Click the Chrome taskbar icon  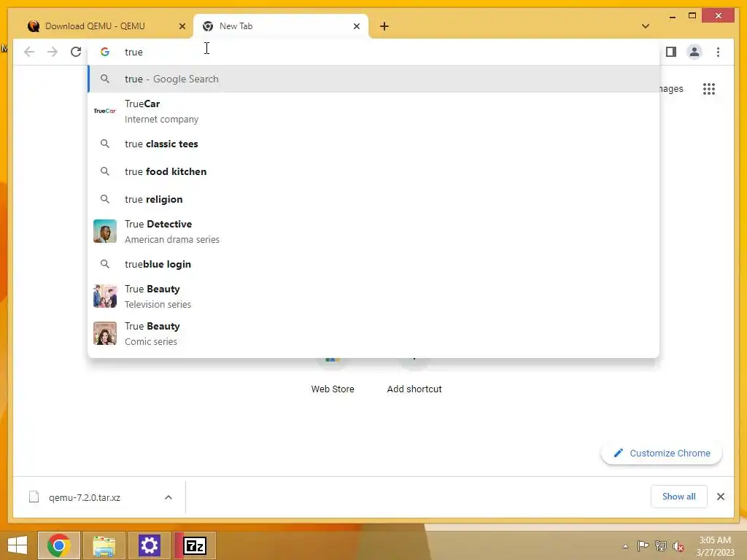59,545
